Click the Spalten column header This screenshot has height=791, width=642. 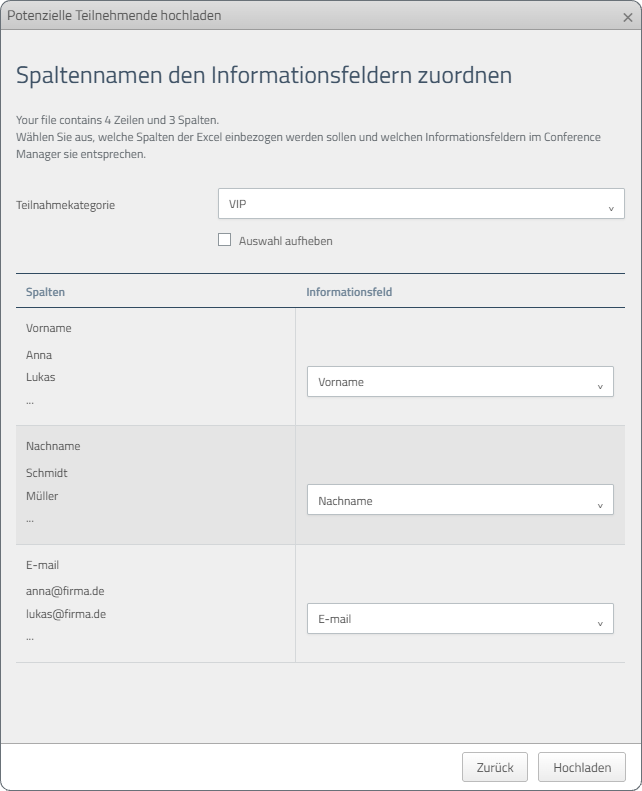(x=45, y=292)
